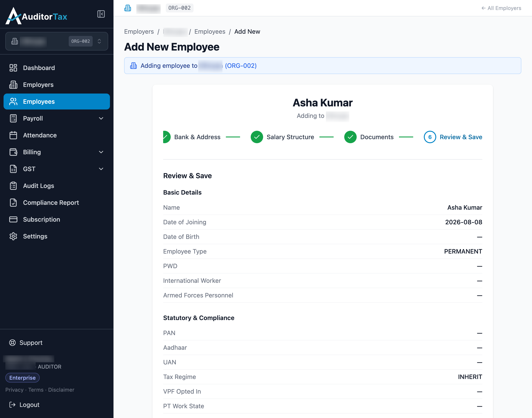Select Review & Save step
Viewport: 532px width, 418px height.
pos(461,137)
